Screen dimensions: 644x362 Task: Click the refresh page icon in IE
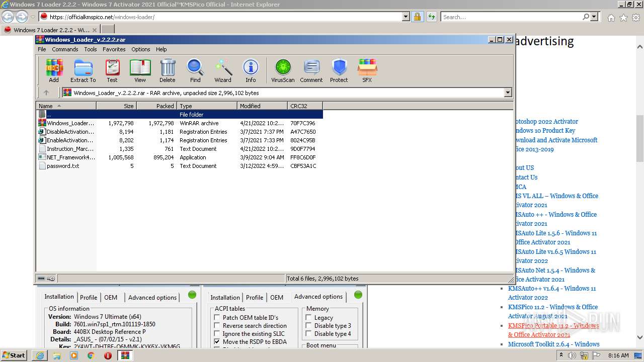coord(431,17)
